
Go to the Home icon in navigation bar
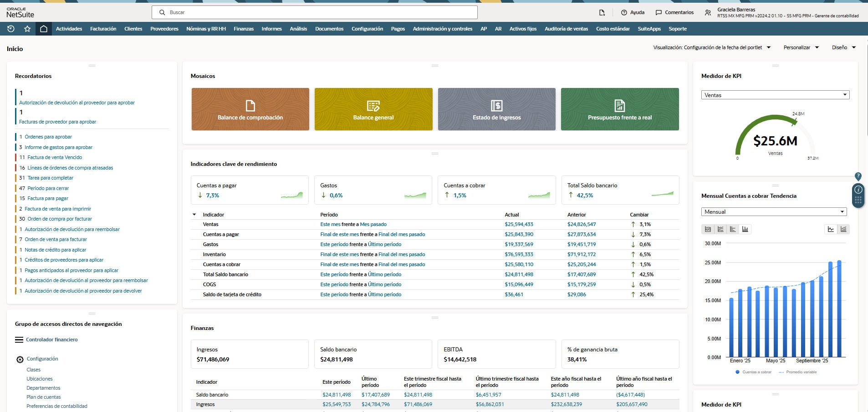[x=43, y=29]
